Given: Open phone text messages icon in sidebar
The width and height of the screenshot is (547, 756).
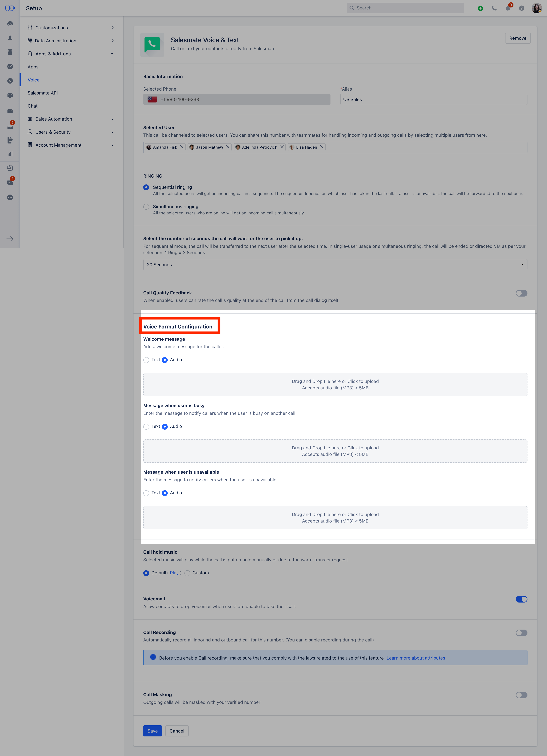Looking at the screenshot, I should coord(10,140).
